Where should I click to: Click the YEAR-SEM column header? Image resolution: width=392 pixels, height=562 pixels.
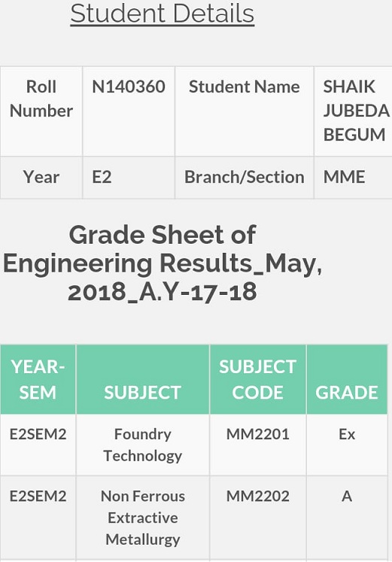[x=38, y=380]
